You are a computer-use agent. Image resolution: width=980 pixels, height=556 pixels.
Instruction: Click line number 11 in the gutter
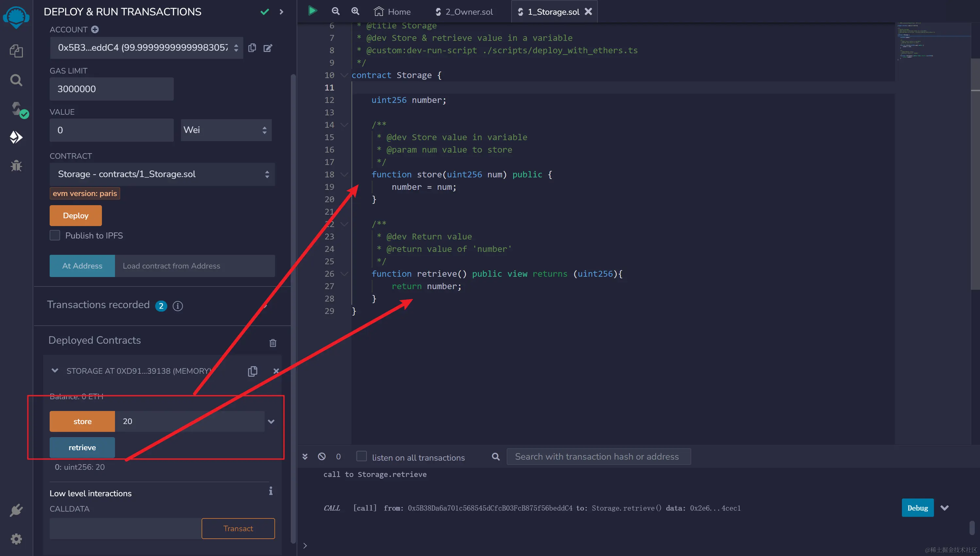point(329,88)
